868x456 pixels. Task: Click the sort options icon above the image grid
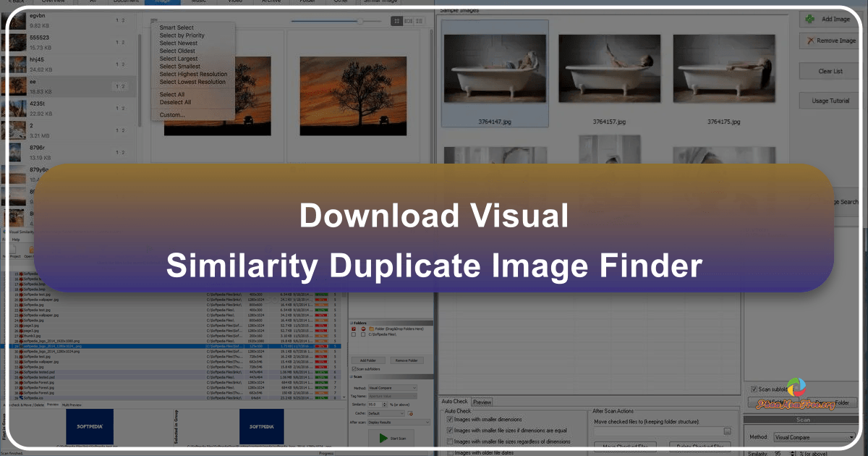click(x=154, y=20)
